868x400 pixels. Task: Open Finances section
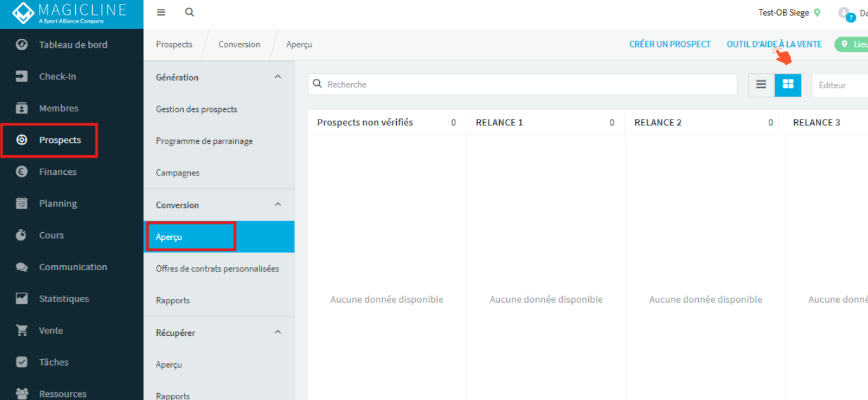[58, 172]
